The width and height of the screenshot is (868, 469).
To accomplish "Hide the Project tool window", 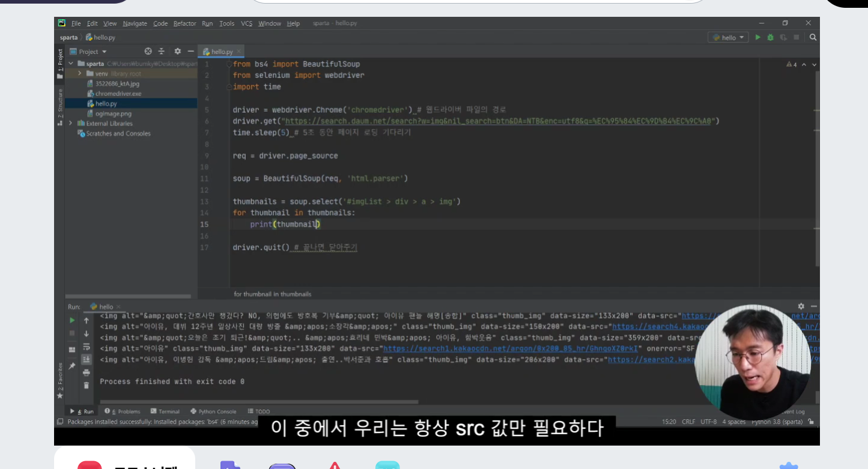I will click(x=190, y=52).
